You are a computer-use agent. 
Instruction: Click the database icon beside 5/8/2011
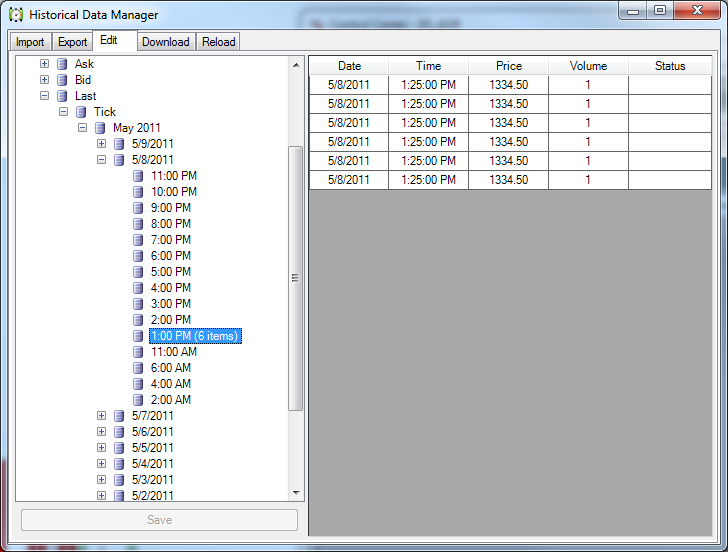119,160
